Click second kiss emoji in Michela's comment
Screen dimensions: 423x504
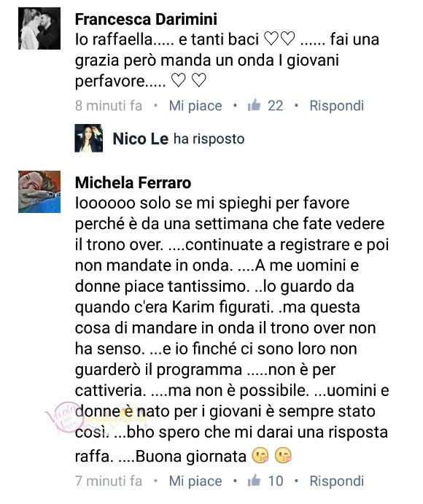coord(283,455)
